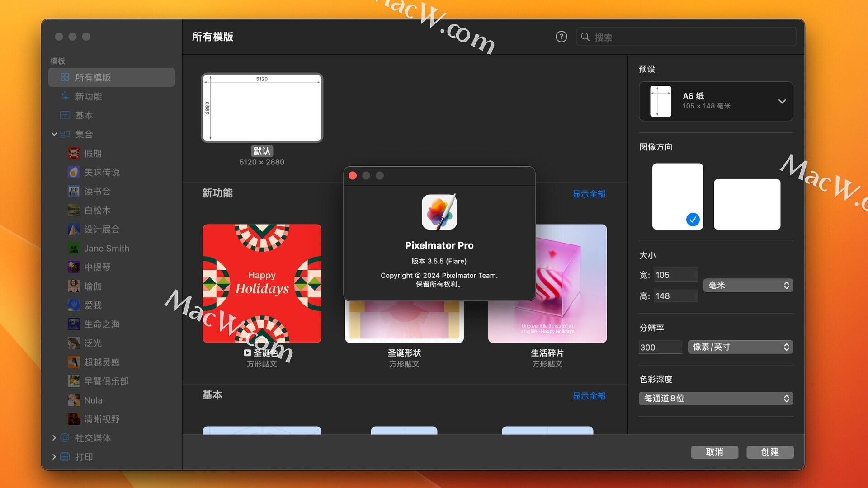Click 显示全部 for 基本 section
The width and height of the screenshot is (868, 488).
click(x=589, y=396)
